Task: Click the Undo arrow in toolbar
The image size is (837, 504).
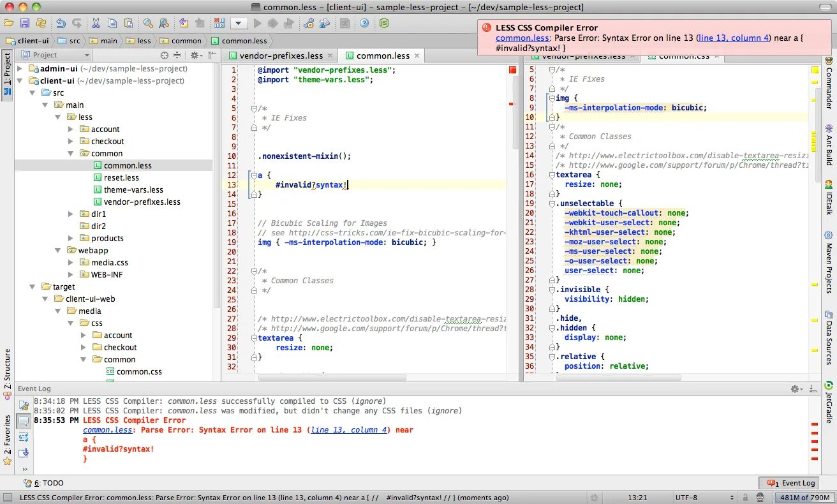Action: (x=61, y=23)
